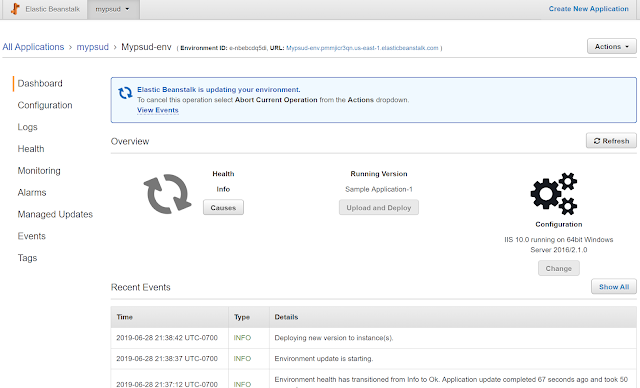
Task: Click the Refresh button
Action: (611, 141)
